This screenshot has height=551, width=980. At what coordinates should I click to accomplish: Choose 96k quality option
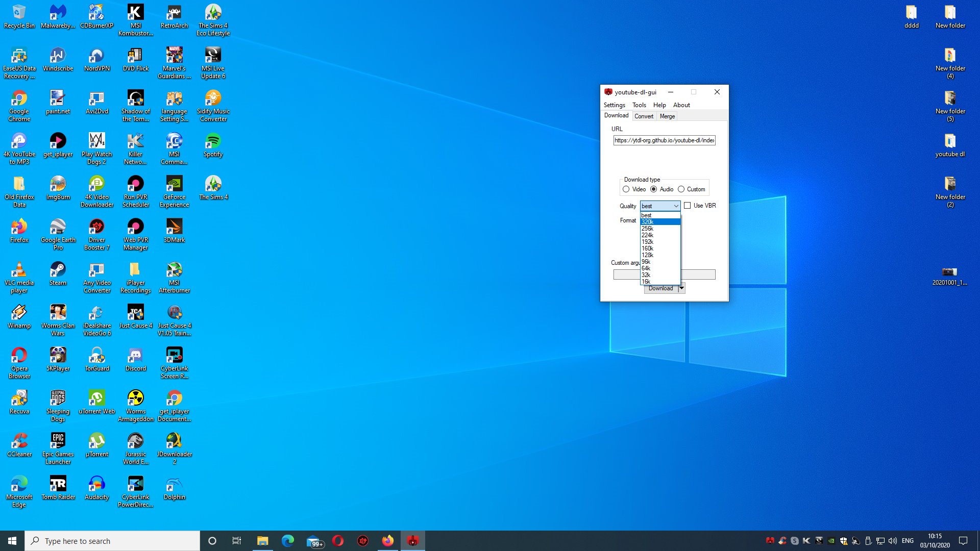[660, 262]
